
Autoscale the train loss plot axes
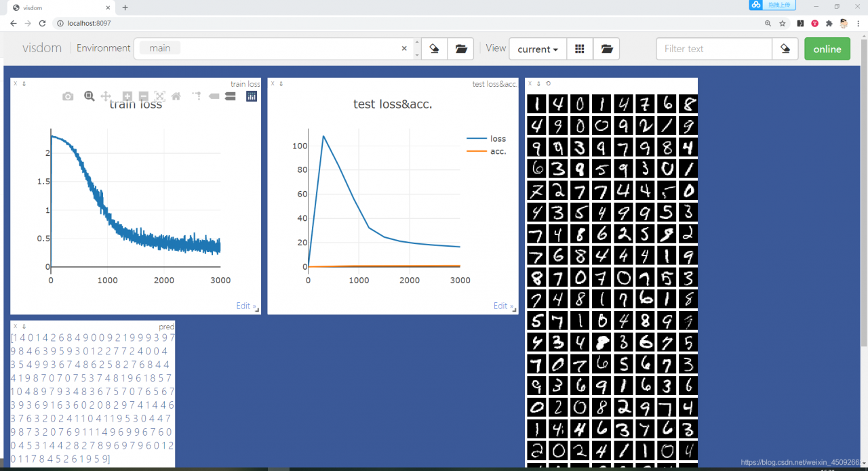(x=160, y=97)
